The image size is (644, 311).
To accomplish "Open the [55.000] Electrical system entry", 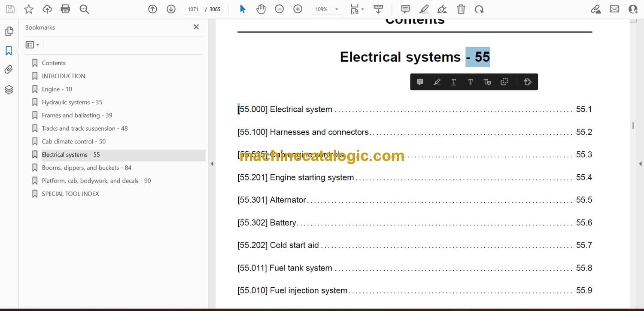I will [x=415, y=110].
